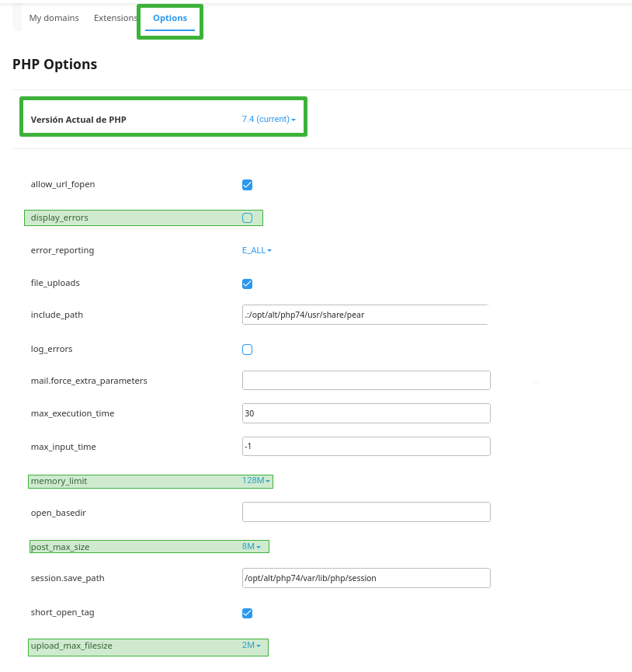632x672 pixels.
Task: Open the memory_limit 128M dropdown
Action: click(255, 480)
